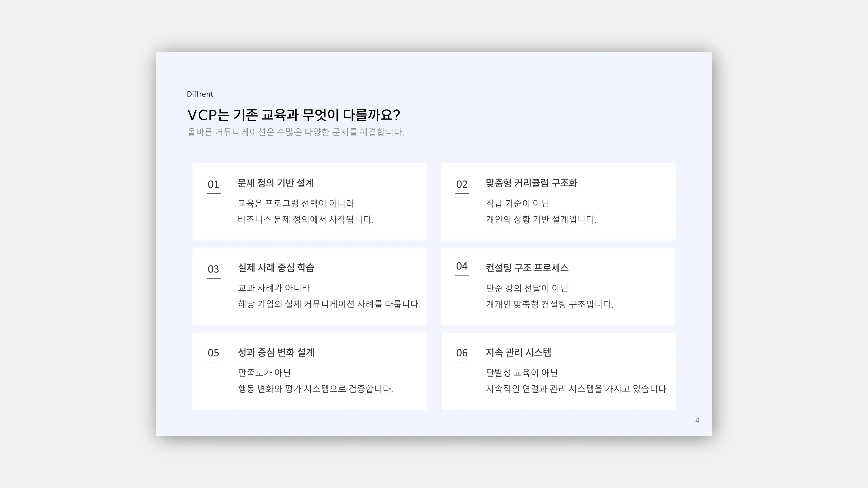Click the line '개인의 상황 기반 설계입니다.'

tap(541, 219)
